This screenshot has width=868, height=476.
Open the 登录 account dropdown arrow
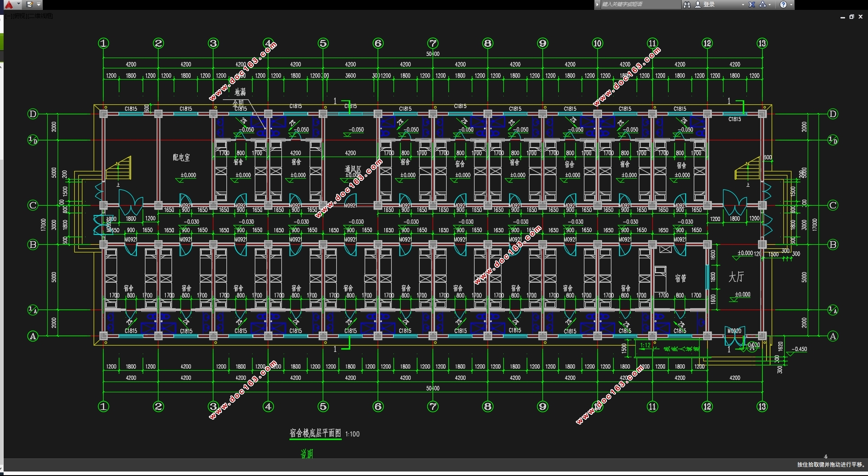743,4
